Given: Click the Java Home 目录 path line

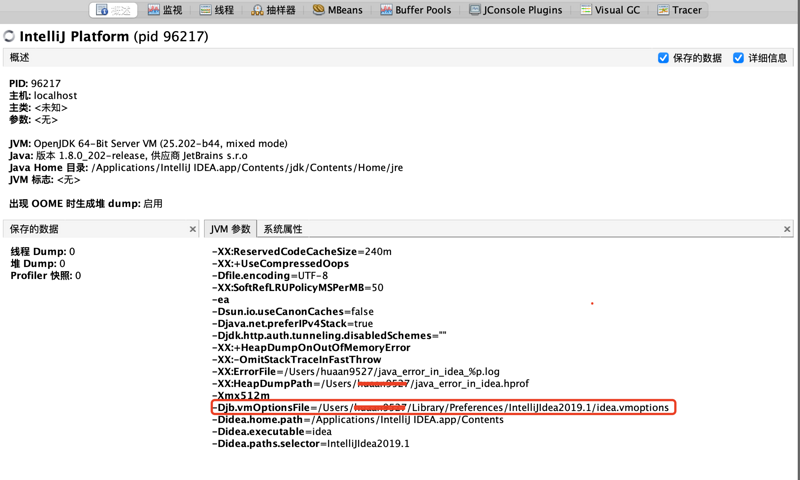Looking at the screenshot, I should click(x=206, y=167).
